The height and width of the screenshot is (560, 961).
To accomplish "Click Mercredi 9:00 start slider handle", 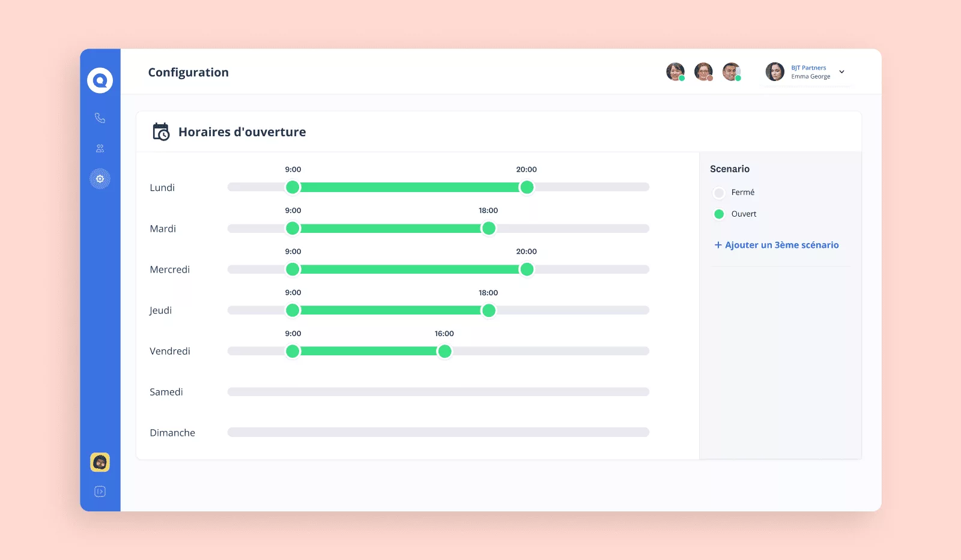I will coord(293,269).
